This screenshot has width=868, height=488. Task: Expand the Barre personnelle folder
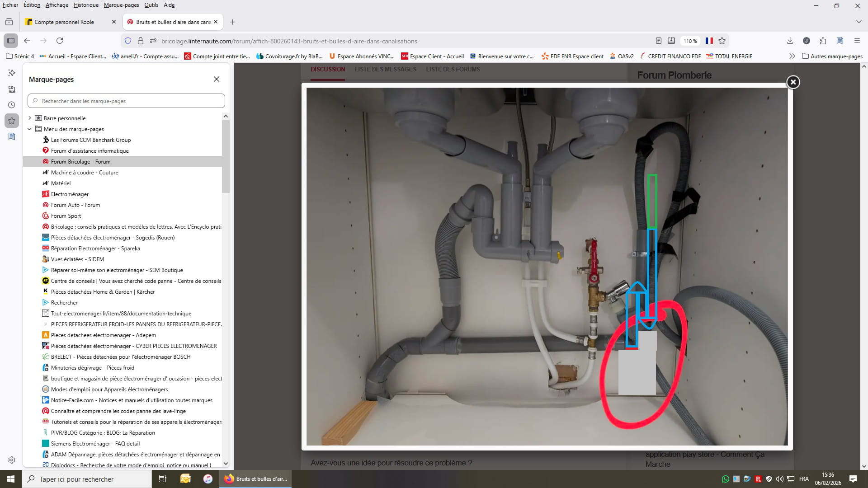(x=30, y=118)
